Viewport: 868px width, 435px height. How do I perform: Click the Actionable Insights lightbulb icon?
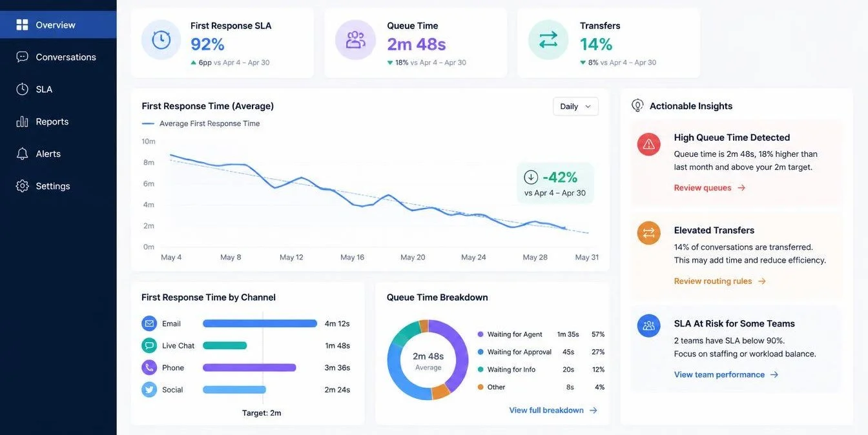[637, 105]
